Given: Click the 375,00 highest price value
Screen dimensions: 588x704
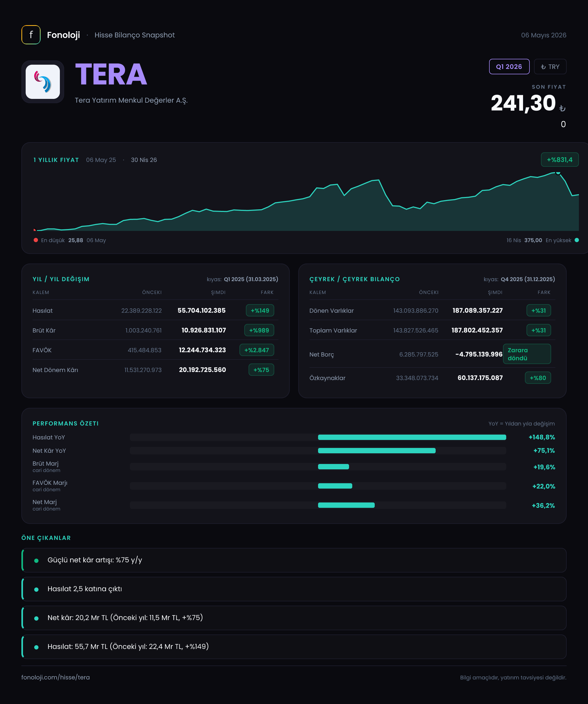Looking at the screenshot, I should (533, 240).
